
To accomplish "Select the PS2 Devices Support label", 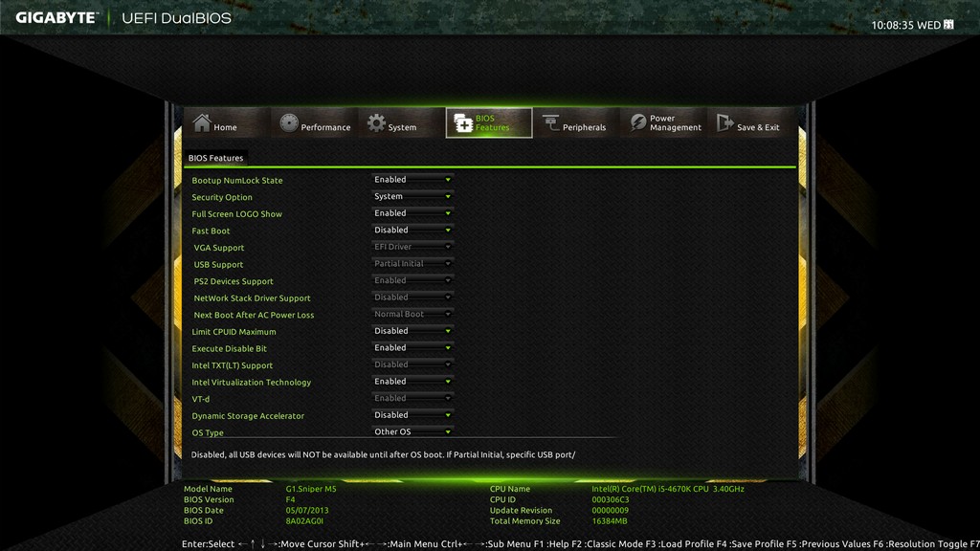I will pos(234,281).
